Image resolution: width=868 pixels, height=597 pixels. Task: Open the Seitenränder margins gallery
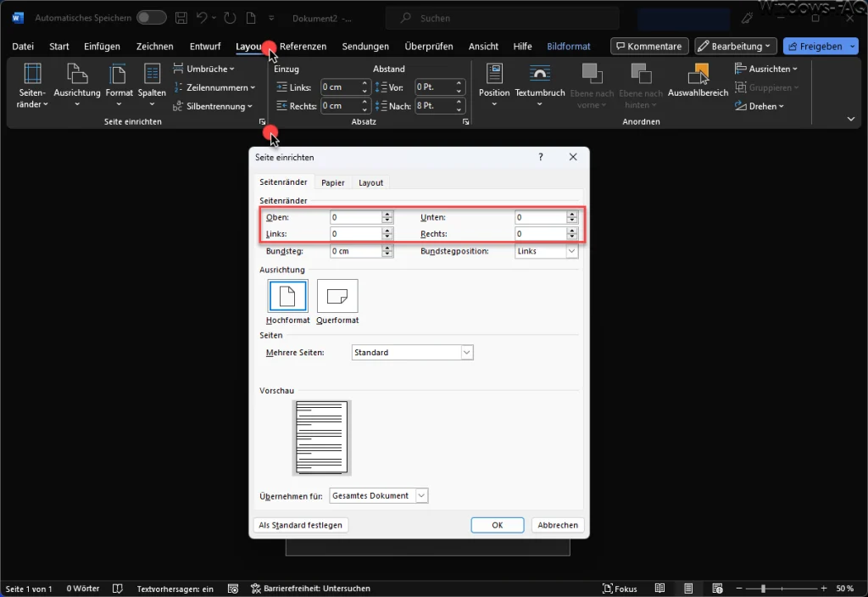point(33,86)
